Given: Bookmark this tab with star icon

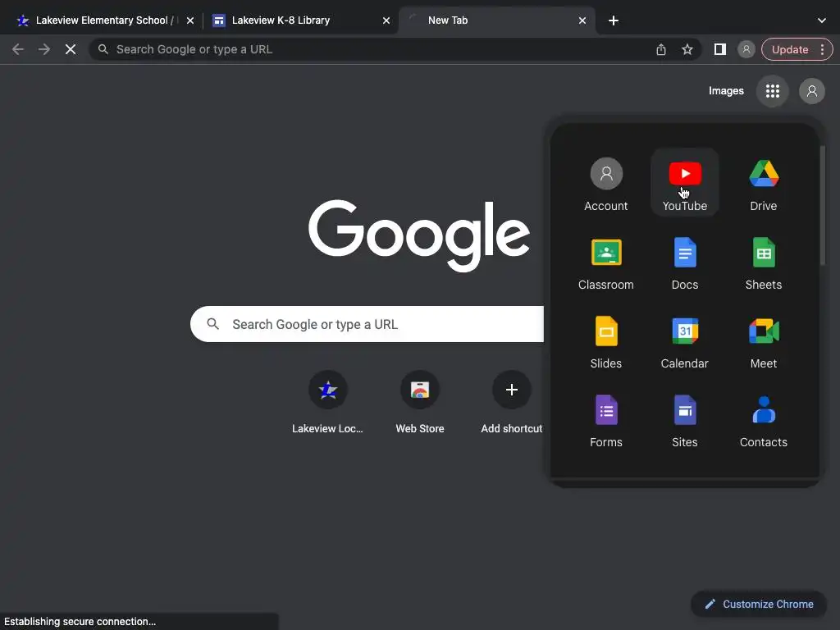Looking at the screenshot, I should point(687,49).
